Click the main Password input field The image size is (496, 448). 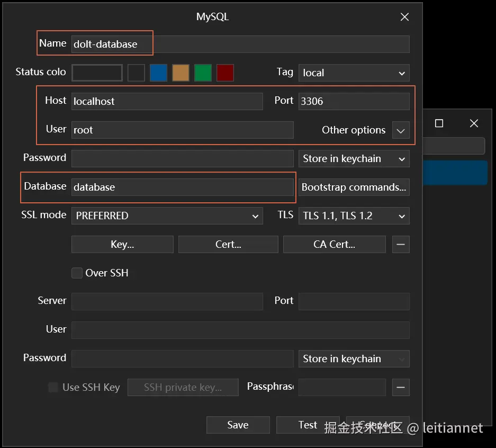click(183, 158)
